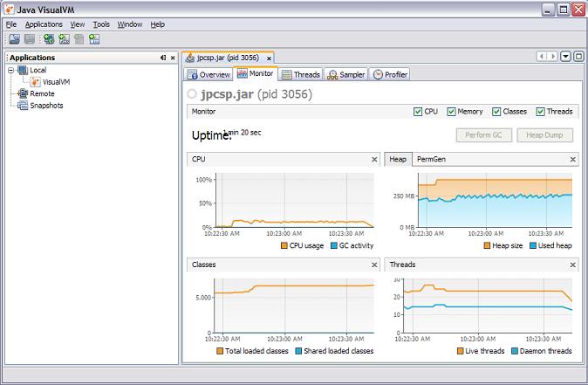
Task: Click the Add Remote Host toolbar icon
Action: click(49, 39)
